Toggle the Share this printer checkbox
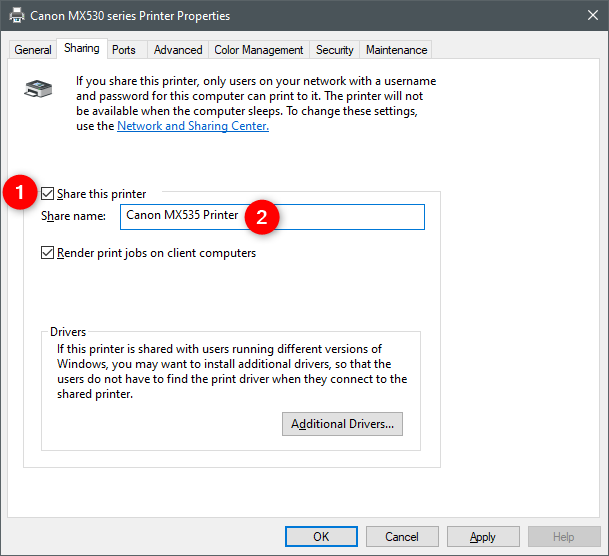The height and width of the screenshot is (556, 609). pyautogui.click(x=47, y=193)
